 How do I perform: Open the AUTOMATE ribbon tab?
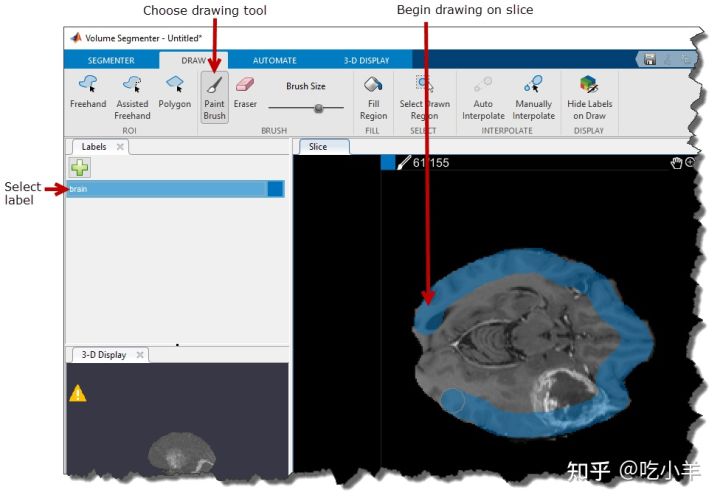pos(274,60)
